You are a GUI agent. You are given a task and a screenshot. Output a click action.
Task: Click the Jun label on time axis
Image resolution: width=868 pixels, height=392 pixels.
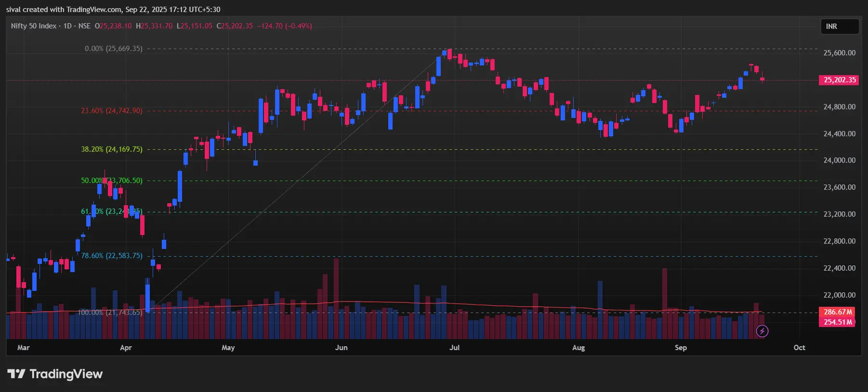[x=342, y=348]
